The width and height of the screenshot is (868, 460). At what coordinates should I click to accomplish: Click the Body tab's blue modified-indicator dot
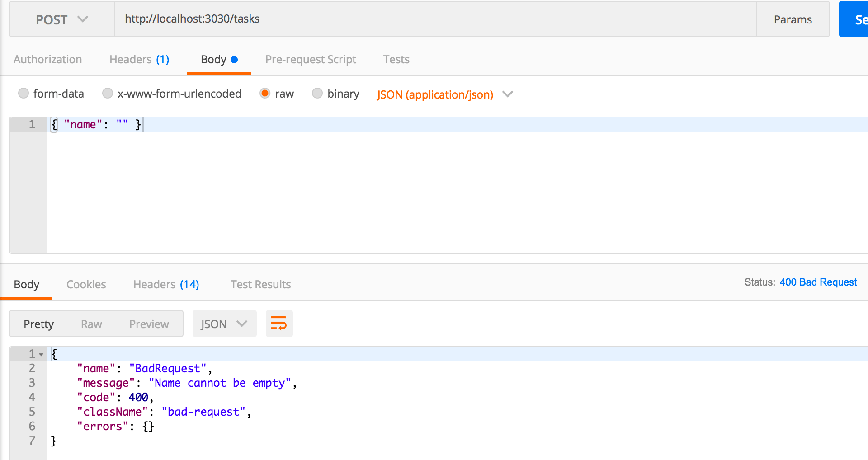[234, 59]
